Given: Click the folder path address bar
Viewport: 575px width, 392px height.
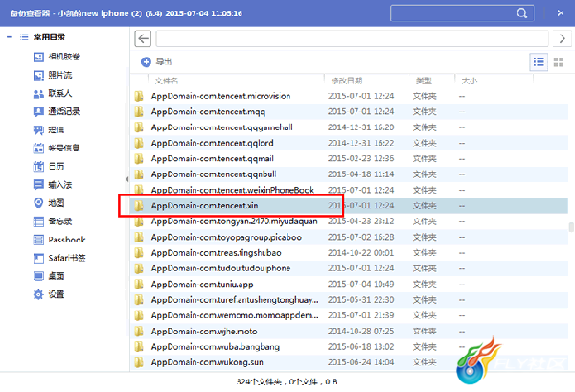Looking at the screenshot, I should coord(352,38).
